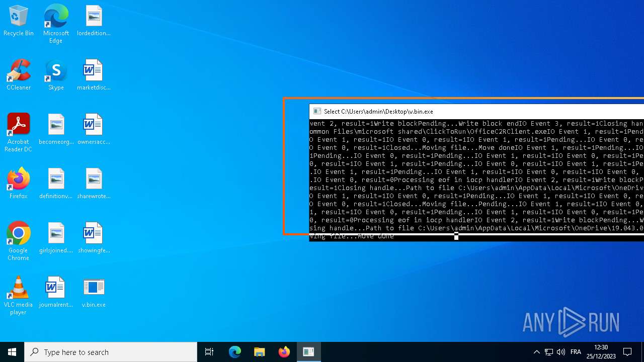Select the CCleaner desktop shortcut
This screenshot has width=644, height=362.
(19, 76)
